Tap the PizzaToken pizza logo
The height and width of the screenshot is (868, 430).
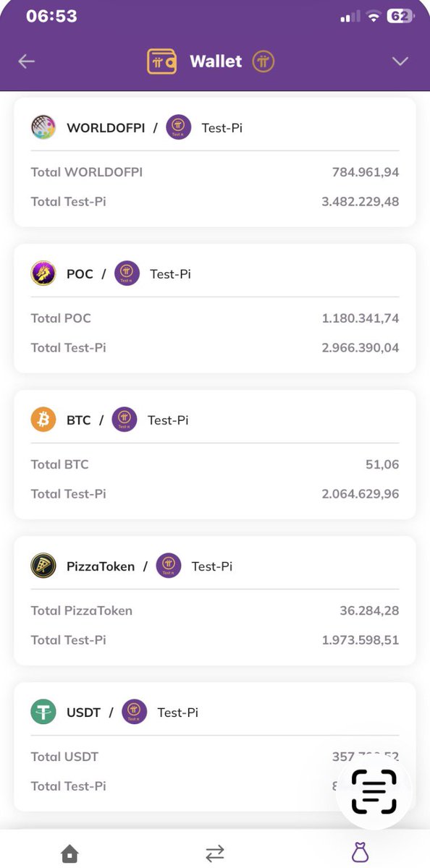pos(43,566)
